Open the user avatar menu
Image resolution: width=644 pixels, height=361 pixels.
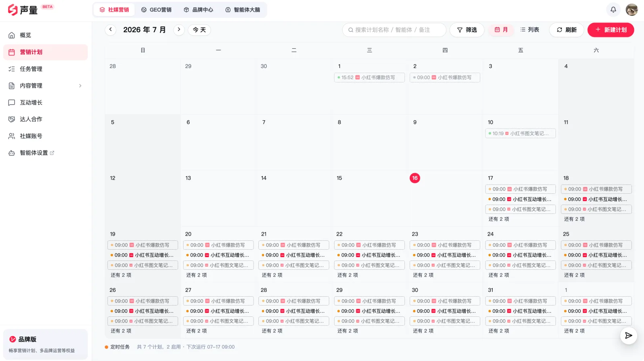(632, 10)
